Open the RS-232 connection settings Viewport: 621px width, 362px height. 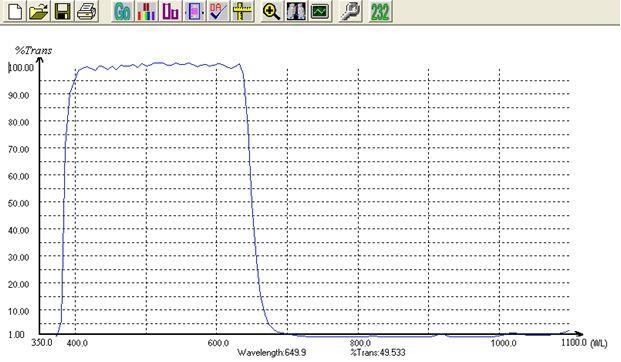[380, 11]
